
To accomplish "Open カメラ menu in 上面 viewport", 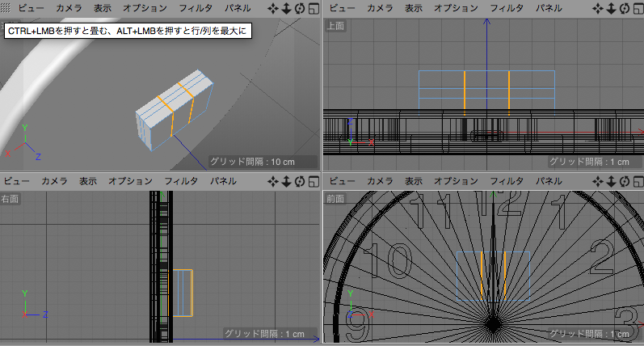I will 380,8.
